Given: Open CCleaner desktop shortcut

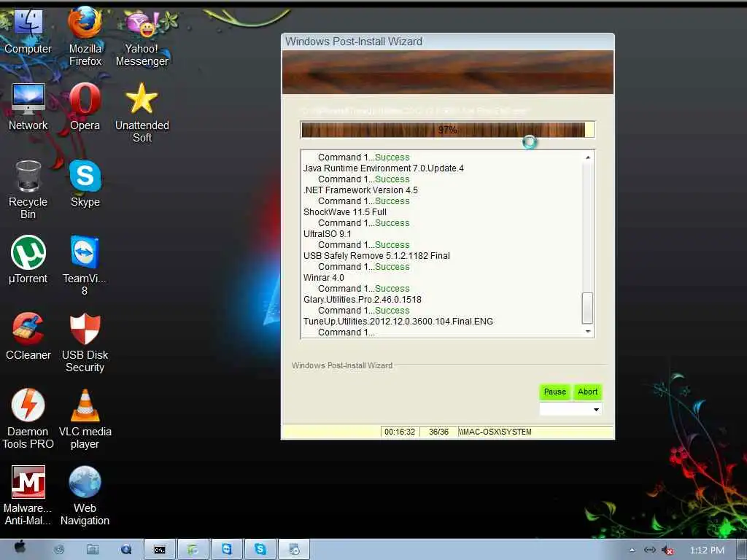Looking at the screenshot, I should (28, 336).
